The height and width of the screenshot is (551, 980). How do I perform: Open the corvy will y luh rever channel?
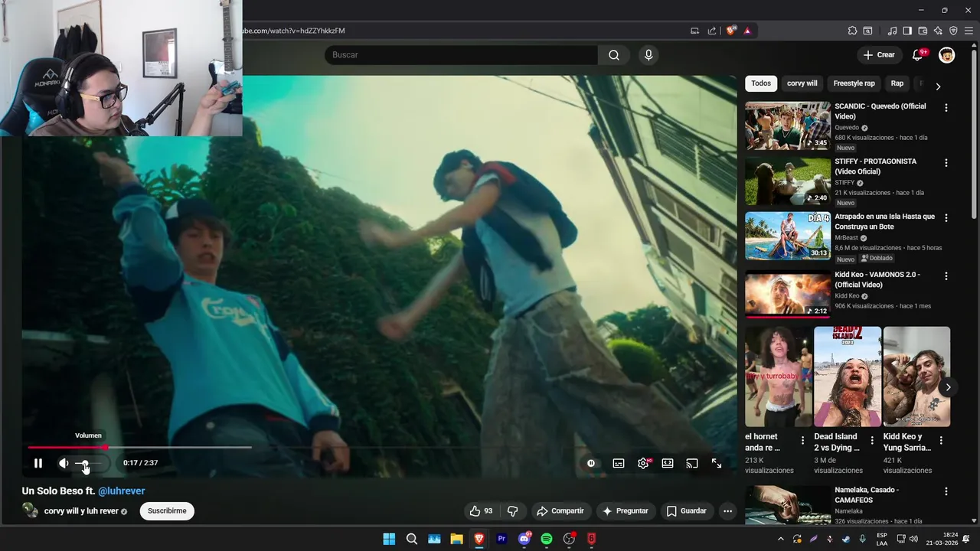81,511
